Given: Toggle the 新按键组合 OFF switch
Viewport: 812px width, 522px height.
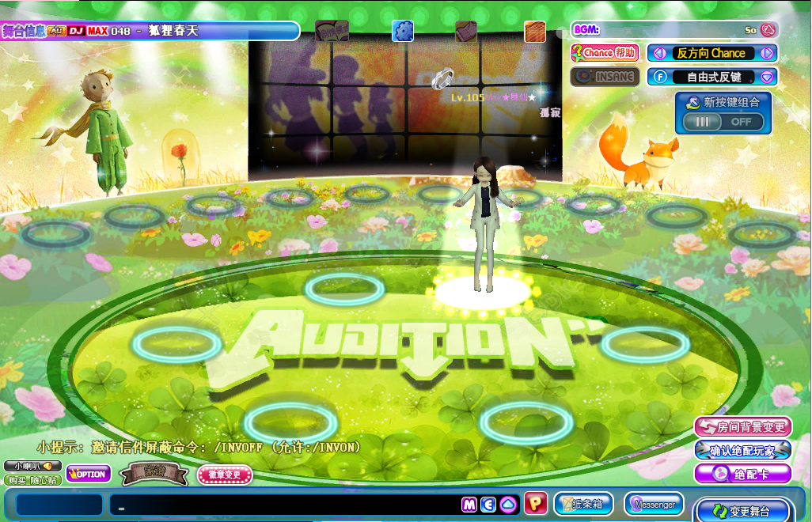Looking at the screenshot, I should click(723, 122).
